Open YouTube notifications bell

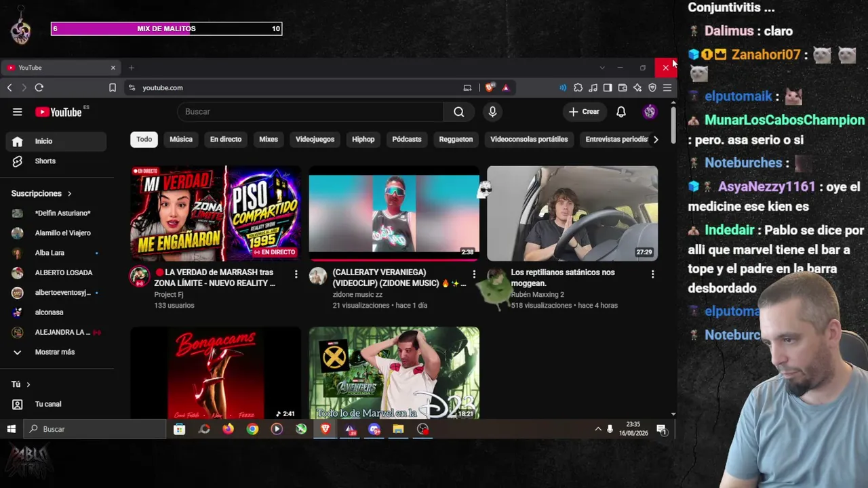tap(621, 112)
